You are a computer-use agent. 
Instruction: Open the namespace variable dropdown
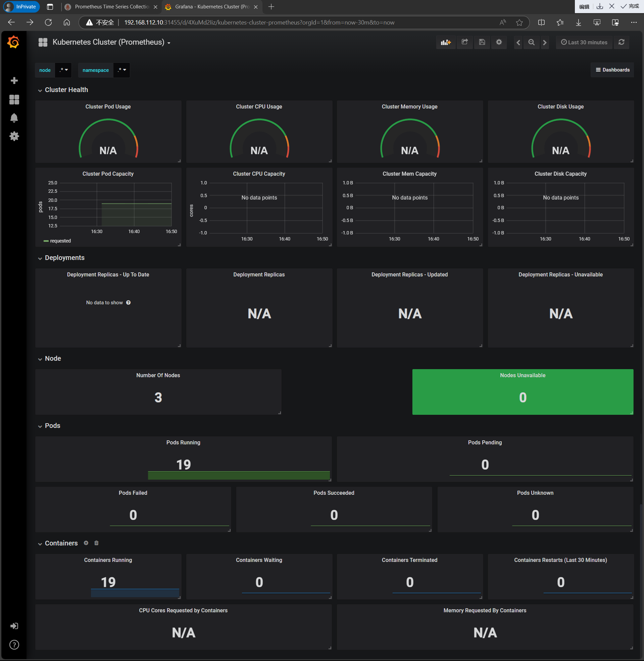[x=122, y=70]
